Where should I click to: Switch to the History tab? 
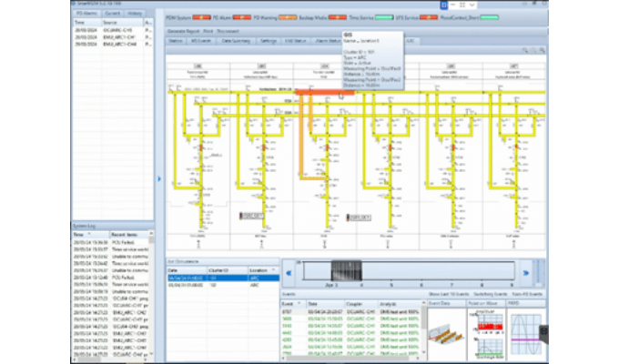pyautogui.click(x=134, y=15)
